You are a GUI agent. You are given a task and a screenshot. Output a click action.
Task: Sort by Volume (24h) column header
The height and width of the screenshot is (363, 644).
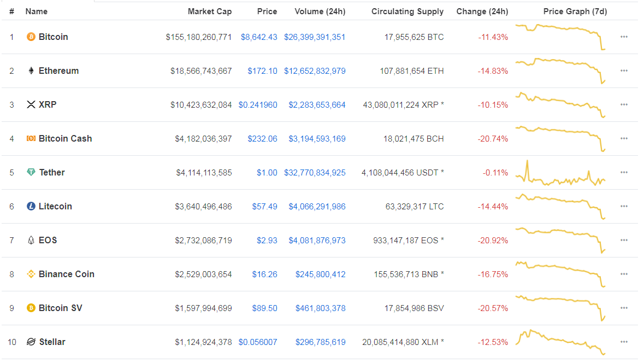320,11
